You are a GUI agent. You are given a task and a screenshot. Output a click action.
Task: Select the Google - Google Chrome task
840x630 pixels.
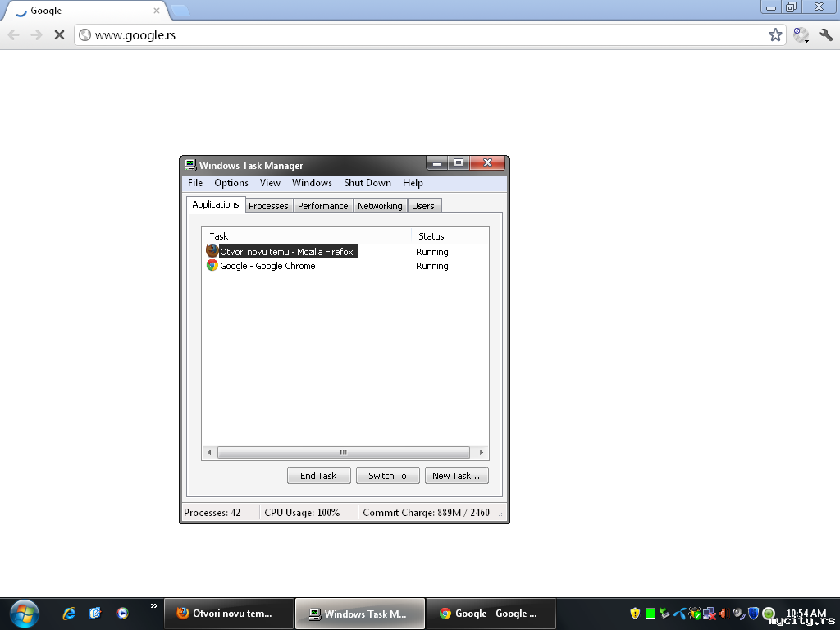click(x=267, y=266)
